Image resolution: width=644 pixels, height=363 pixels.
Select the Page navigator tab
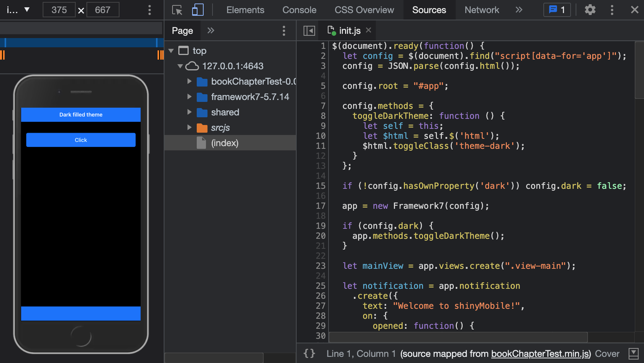[183, 31]
